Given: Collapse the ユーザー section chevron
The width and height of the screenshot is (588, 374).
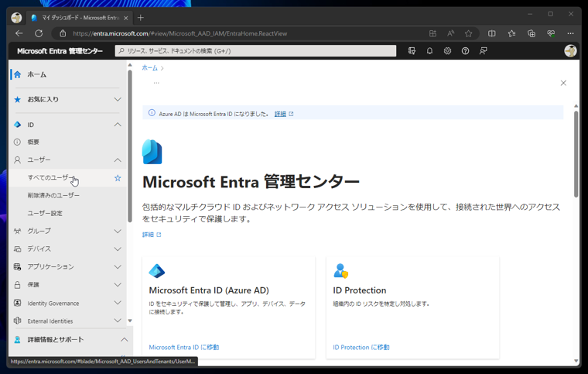Looking at the screenshot, I should (118, 160).
